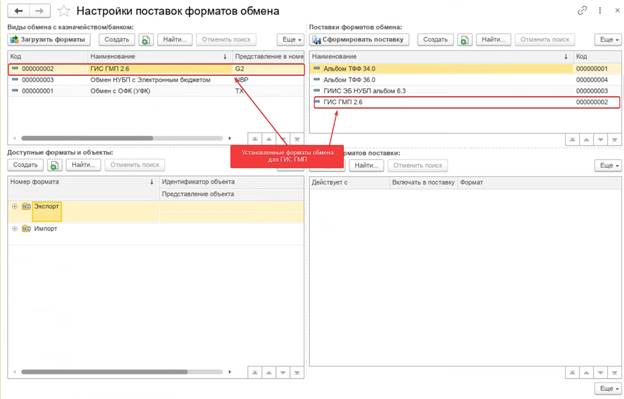
Task: Select the row Обмен НУБП с Электронным бюджетом
Action: click(156, 80)
